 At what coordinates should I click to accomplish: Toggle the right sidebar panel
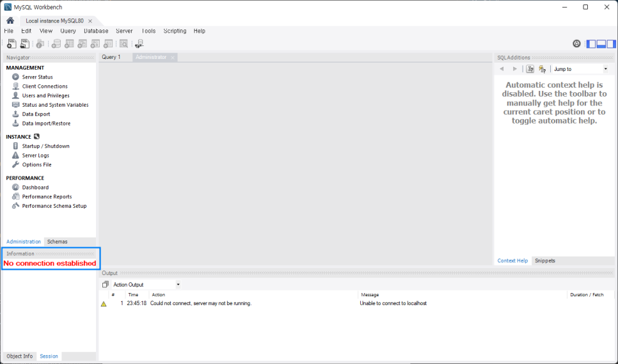coord(611,44)
